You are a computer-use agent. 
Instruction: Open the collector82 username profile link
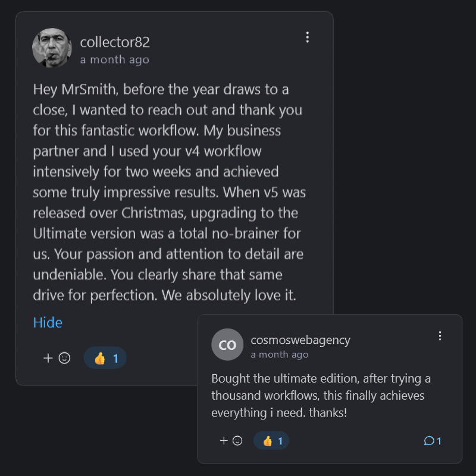[115, 42]
